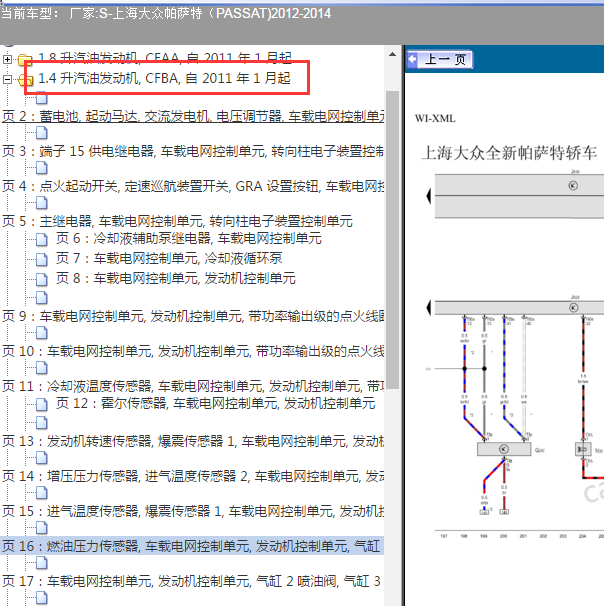This screenshot has height=606, width=604.
Task: Click document icon above 页 10 entry
Action: click(42, 333)
